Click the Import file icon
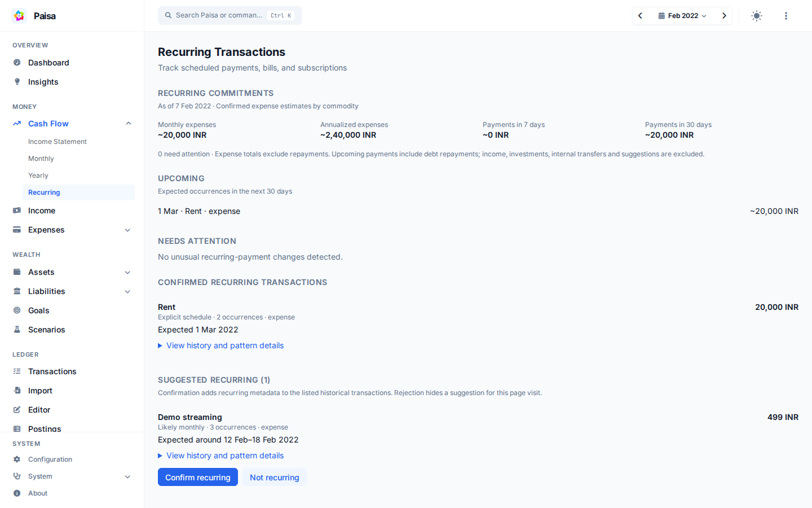 (17, 391)
